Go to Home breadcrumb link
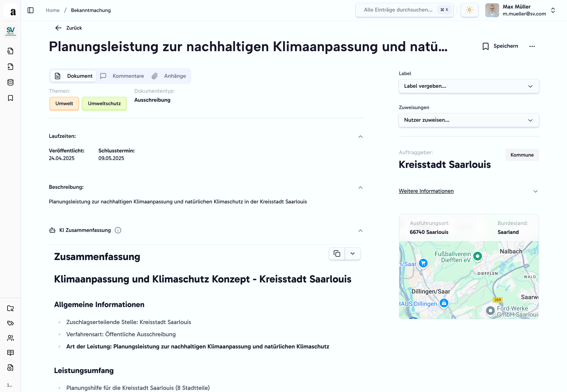 (53, 10)
